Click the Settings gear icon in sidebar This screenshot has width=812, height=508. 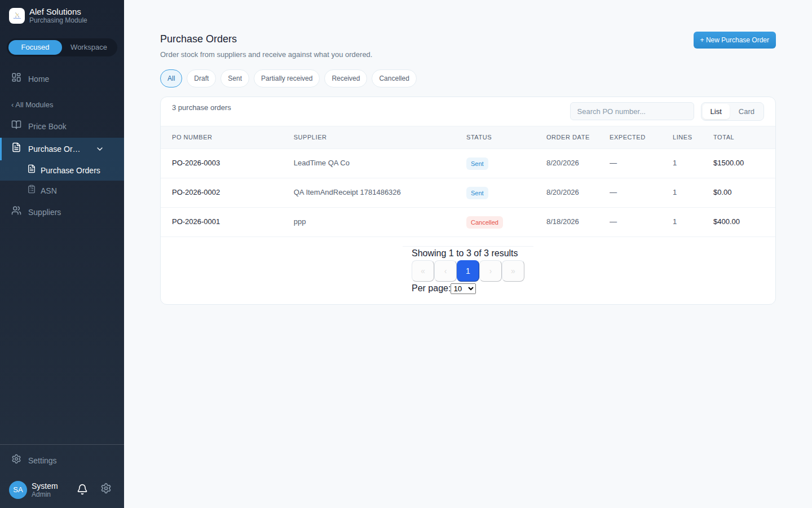coord(16,459)
